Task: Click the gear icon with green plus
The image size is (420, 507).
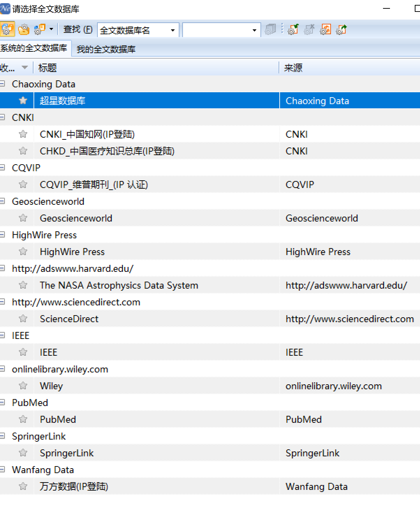Action: click(293, 30)
